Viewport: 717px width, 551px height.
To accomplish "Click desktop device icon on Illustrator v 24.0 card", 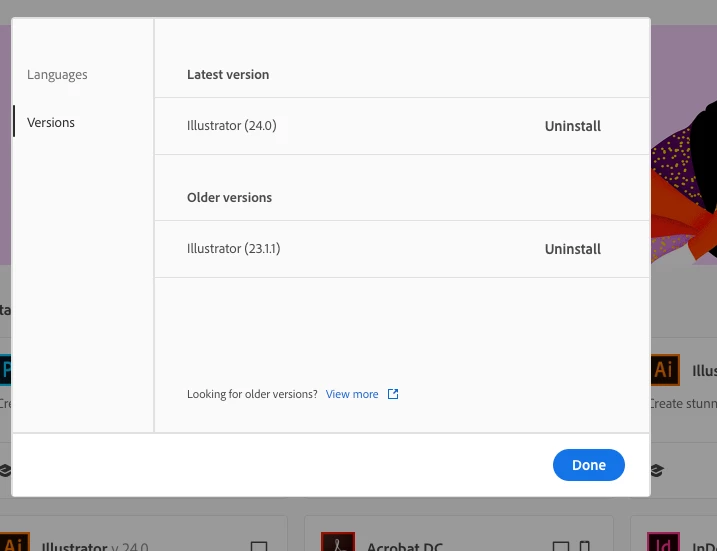I will 259,546.
